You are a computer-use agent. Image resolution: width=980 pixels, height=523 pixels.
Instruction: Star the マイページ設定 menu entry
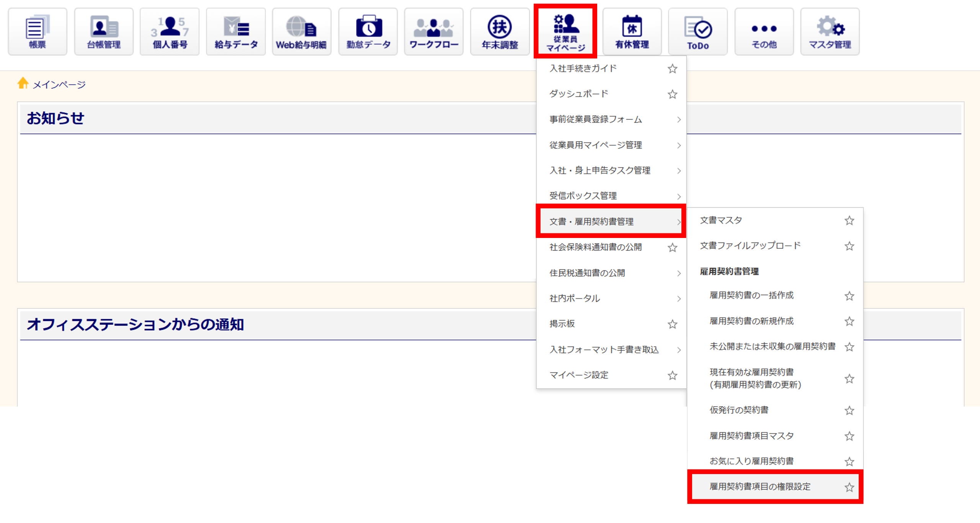pos(673,375)
